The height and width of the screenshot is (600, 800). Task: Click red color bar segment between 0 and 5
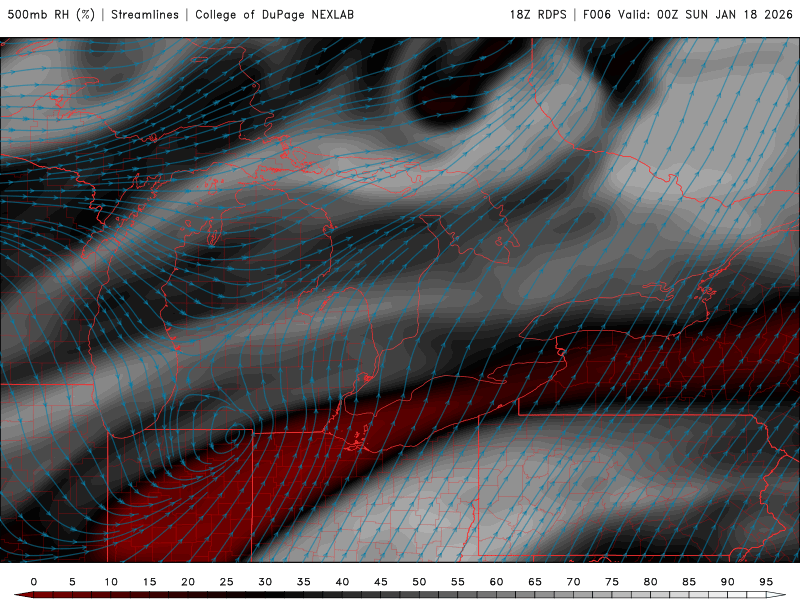point(53,595)
